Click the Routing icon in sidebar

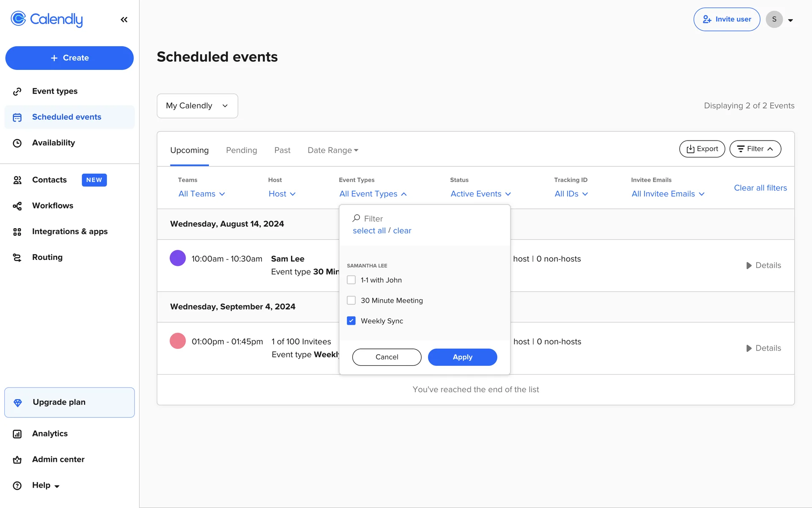(17, 257)
